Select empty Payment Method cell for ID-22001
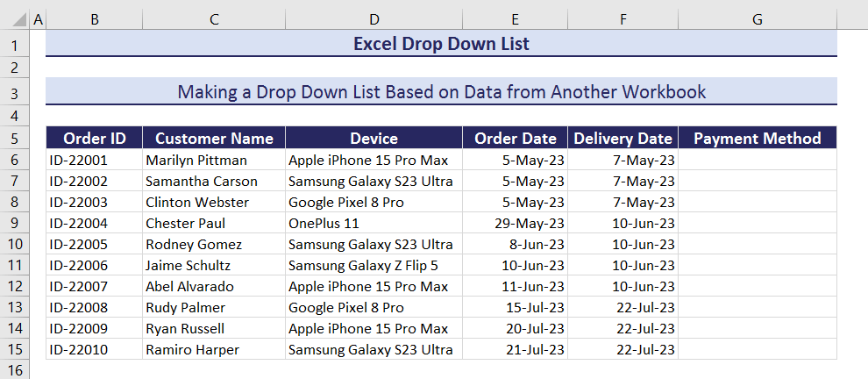Screen dimensions: 868x379 click(757, 160)
